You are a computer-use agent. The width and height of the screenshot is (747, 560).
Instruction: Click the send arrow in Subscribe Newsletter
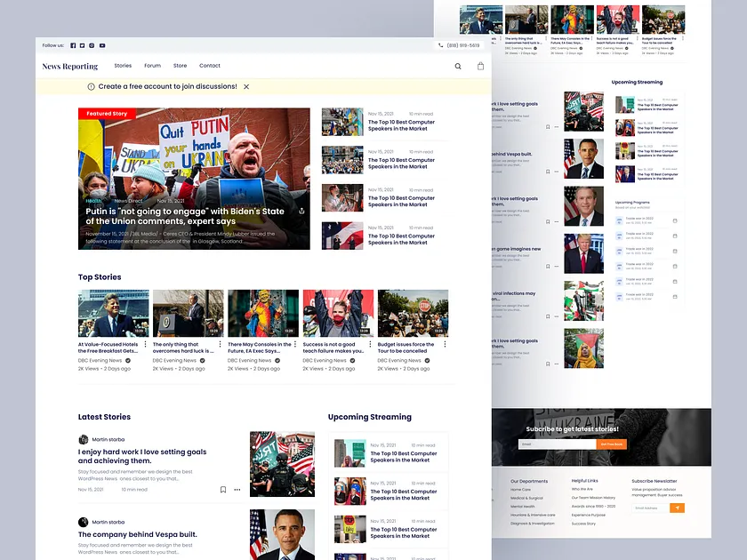pos(679,507)
